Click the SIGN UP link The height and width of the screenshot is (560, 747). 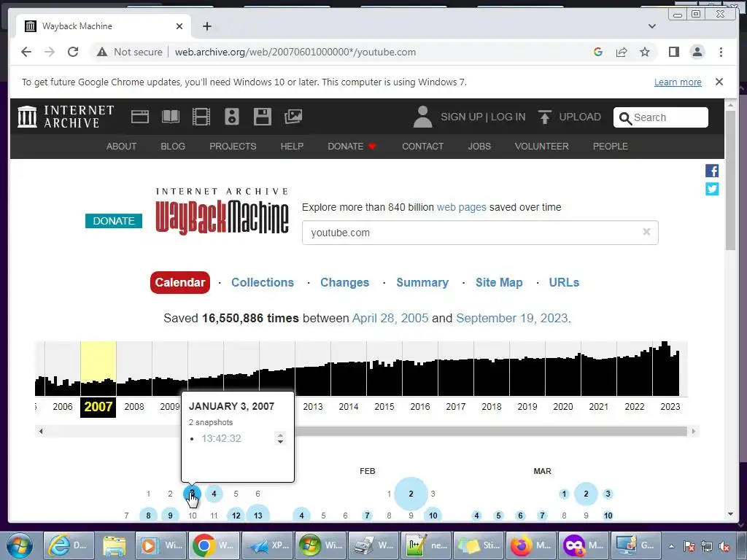(x=461, y=117)
